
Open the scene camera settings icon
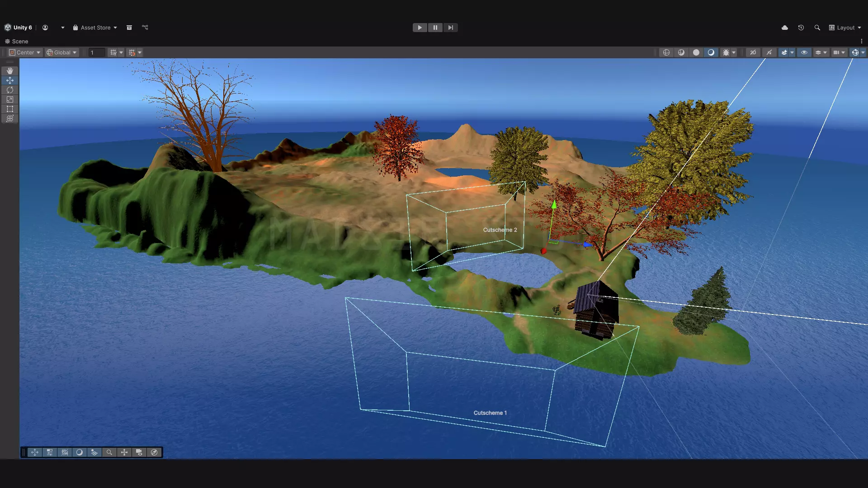click(x=836, y=52)
